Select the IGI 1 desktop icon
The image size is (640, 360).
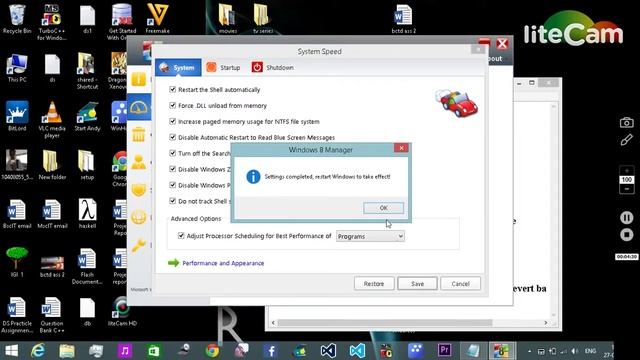coord(17,262)
